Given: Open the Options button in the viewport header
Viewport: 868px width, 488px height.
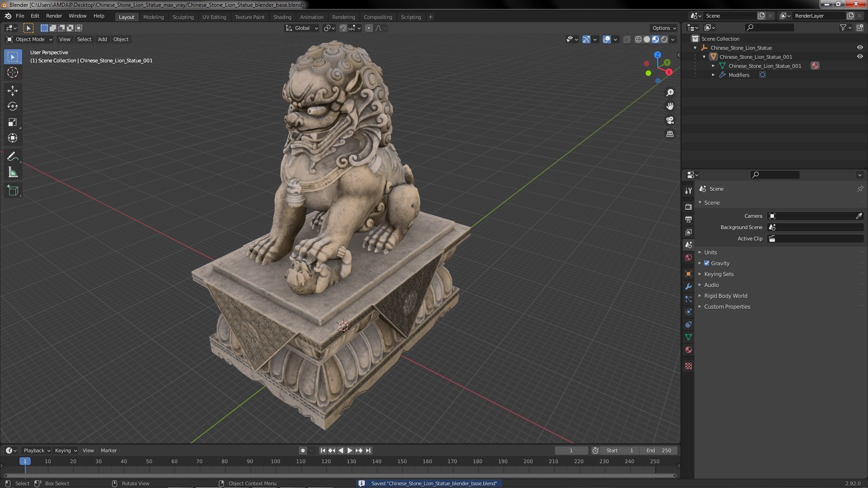Looking at the screenshot, I should [x=664, y=28].
